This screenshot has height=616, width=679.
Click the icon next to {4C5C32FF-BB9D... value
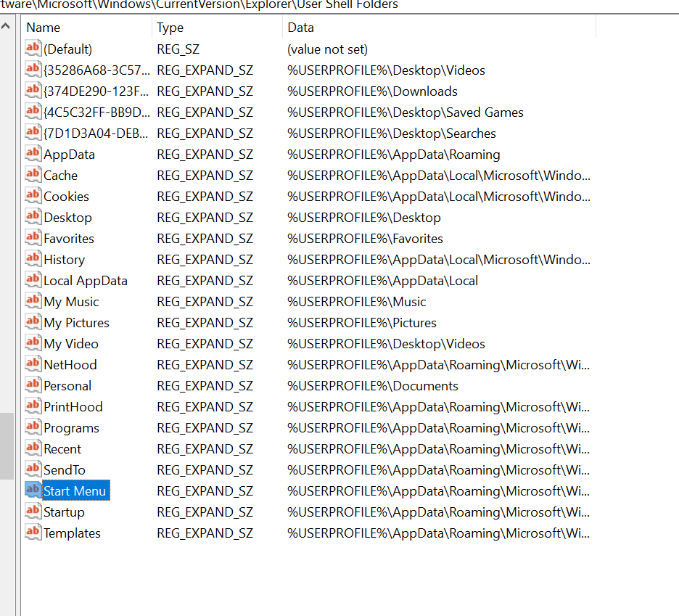(x=33, y=111)
